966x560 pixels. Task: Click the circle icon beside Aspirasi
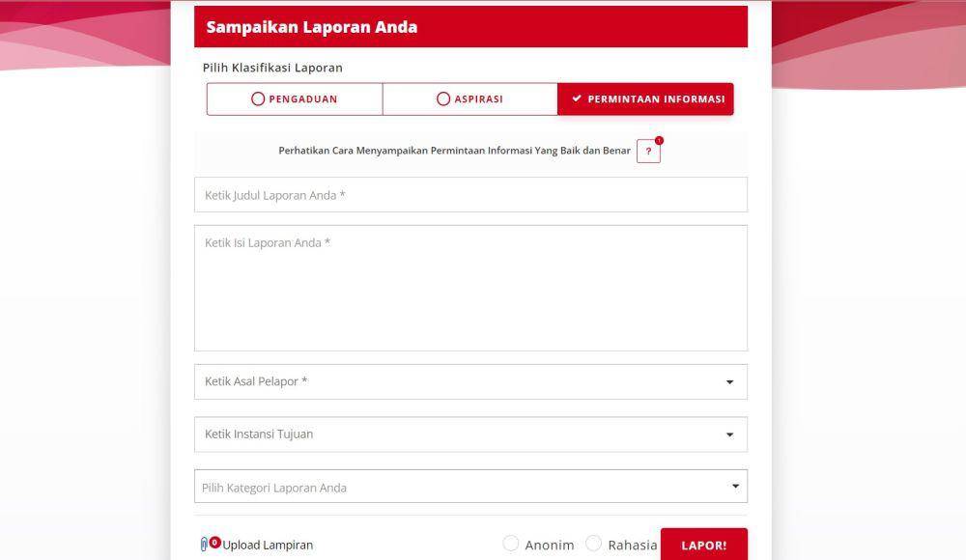(x=443, y=98)
